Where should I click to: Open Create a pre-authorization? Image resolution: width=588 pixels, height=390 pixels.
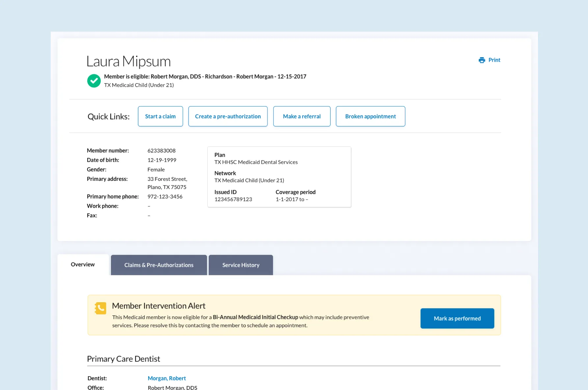pyautogui.click(x=228, y=116)
